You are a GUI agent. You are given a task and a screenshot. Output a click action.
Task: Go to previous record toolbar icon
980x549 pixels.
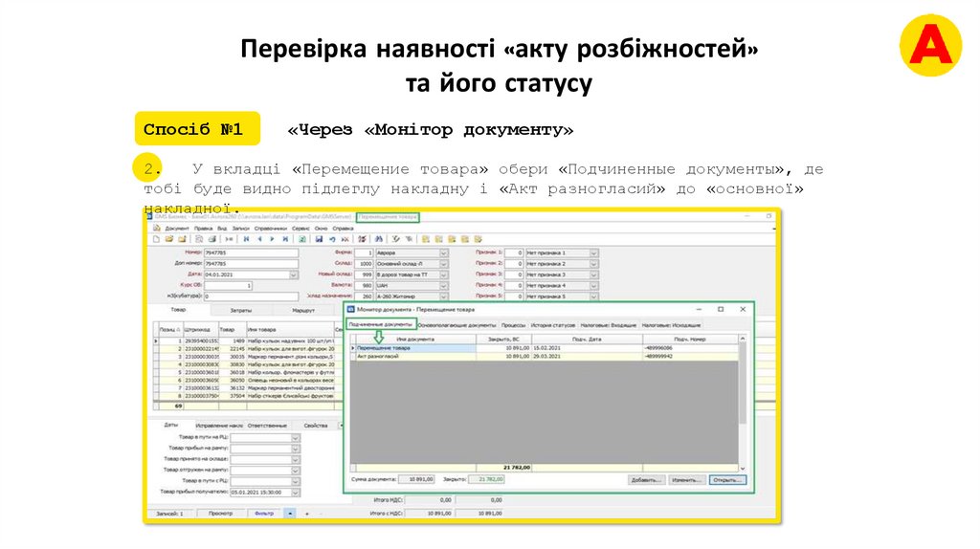259,239
